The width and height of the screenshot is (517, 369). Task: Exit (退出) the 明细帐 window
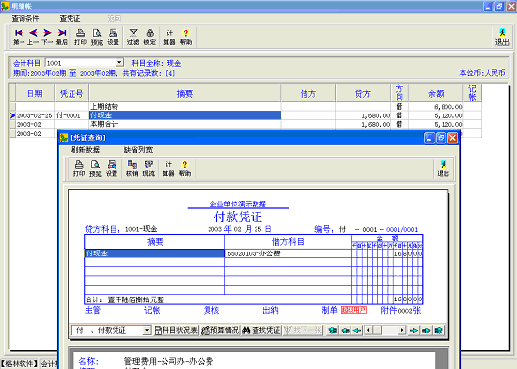[x=502, y=37]
